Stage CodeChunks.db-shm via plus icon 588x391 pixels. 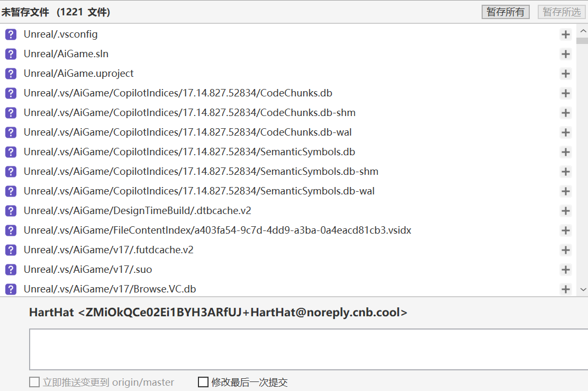click(565, 113)
